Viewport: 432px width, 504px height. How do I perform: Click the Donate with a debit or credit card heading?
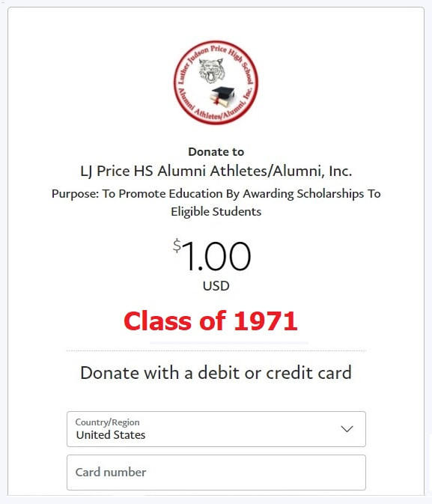[x=216, y=373]
